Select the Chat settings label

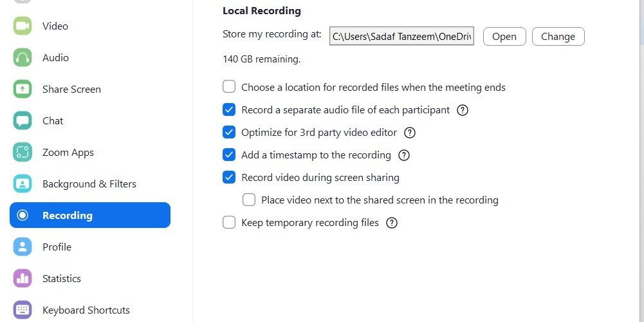53,120
